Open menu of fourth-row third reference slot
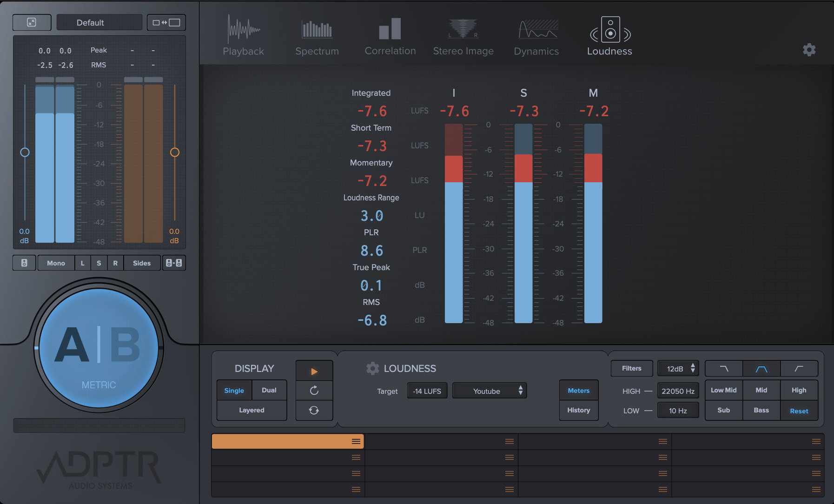Screen dimensions: 834x504 pyautogui.click(x=663, y=489)
